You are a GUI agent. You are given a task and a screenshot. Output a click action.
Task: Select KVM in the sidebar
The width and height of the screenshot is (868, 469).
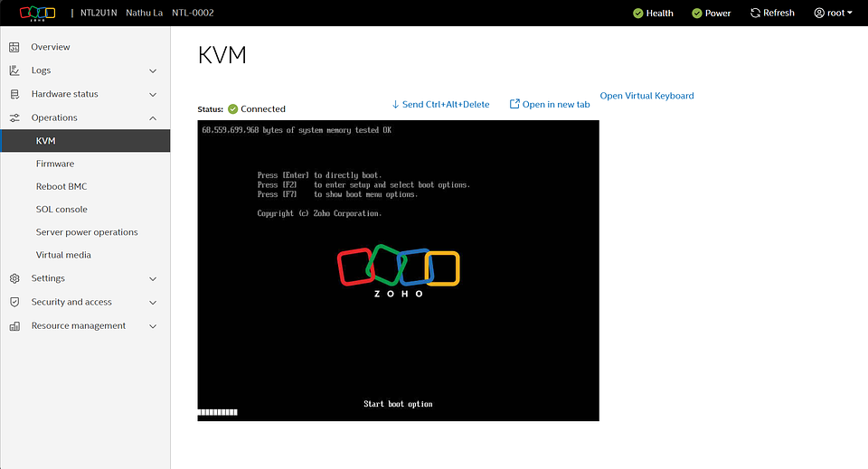[x=85, y=140]
